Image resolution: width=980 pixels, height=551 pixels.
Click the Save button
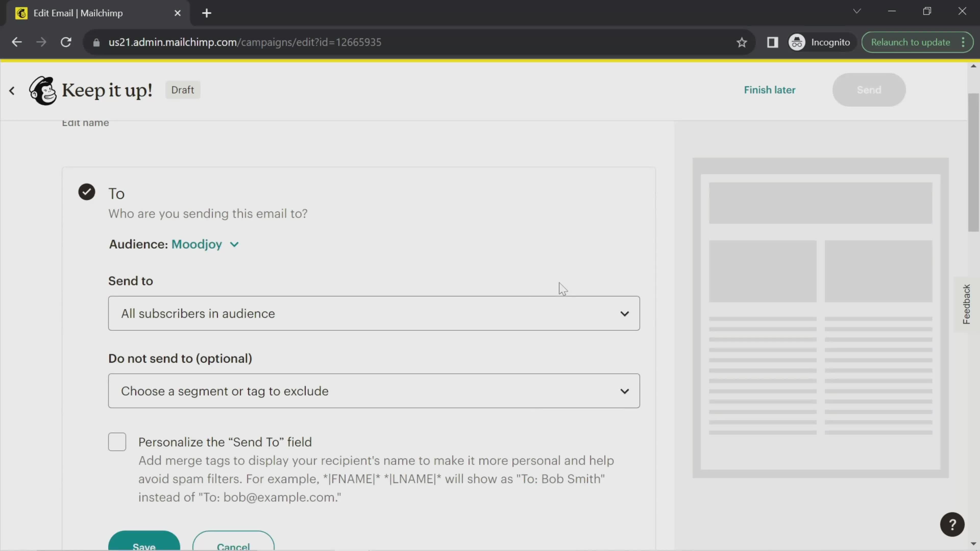[144, 546]
